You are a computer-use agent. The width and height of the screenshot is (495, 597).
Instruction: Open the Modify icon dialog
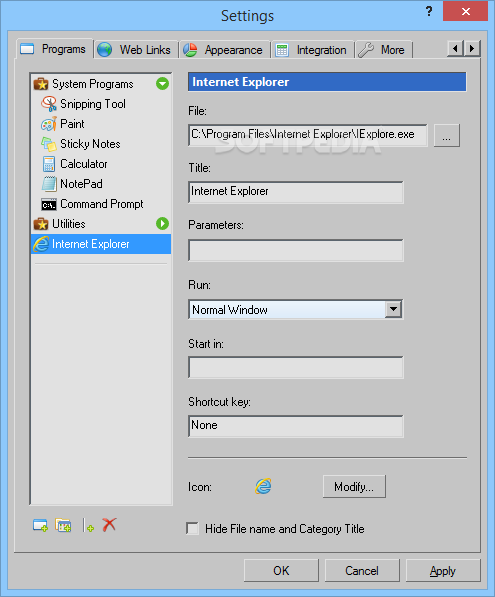point(354,486)
